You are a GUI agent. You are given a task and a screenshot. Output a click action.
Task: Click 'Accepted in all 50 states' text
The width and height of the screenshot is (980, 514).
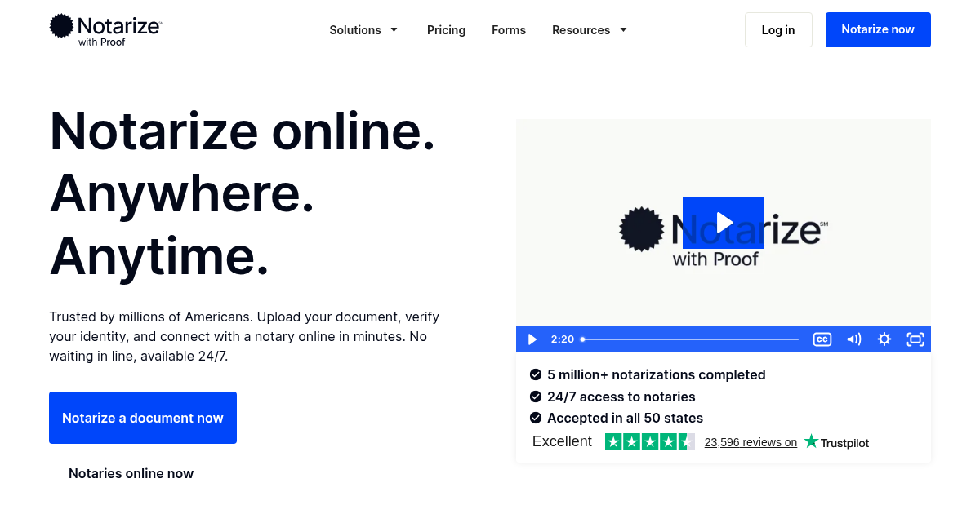pos(626,418)
